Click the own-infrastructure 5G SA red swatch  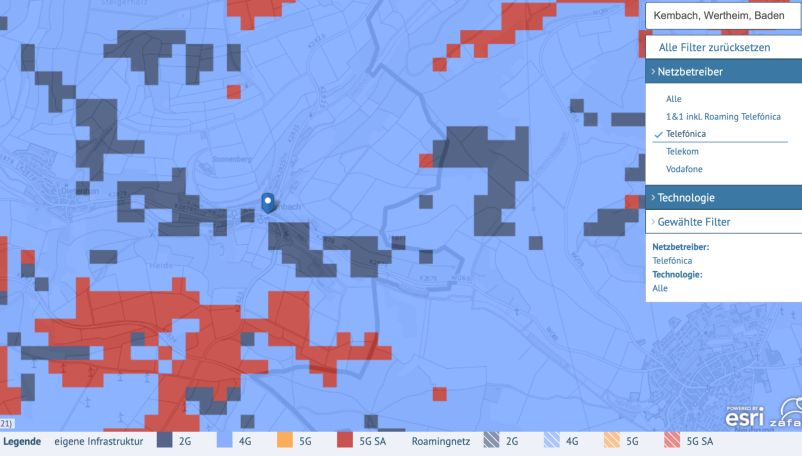click(x=345, y=440)
